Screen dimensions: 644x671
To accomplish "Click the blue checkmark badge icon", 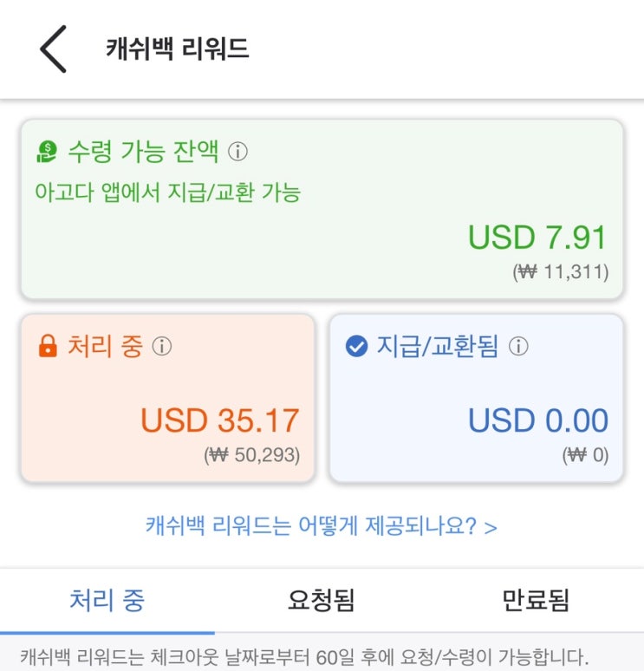I will (355, 347).
